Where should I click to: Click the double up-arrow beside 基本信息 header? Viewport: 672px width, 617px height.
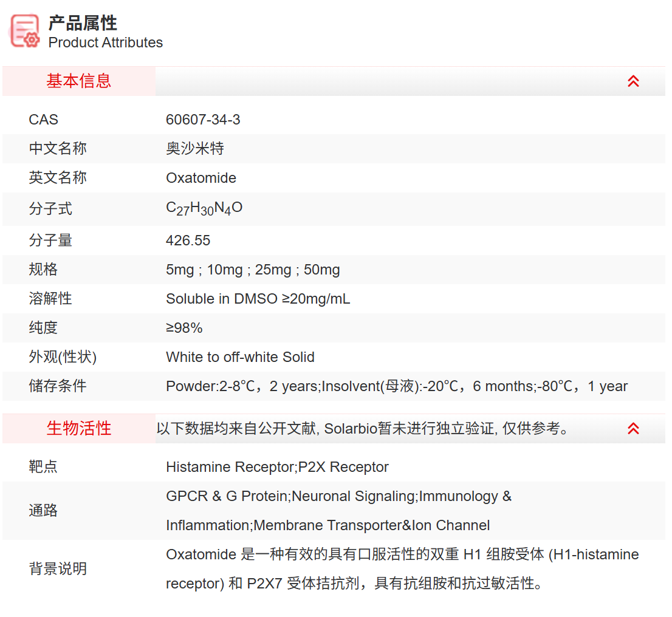tap(634, 81)
